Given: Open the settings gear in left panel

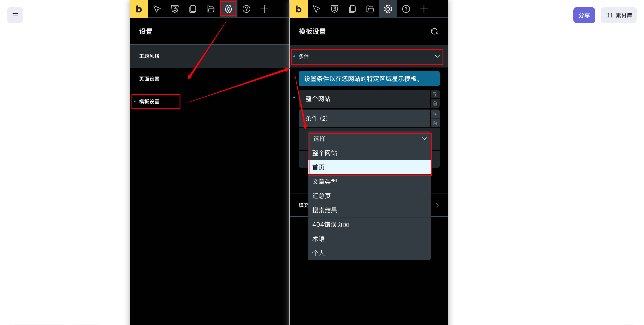Looking at the screenshot, I should 228,9.
